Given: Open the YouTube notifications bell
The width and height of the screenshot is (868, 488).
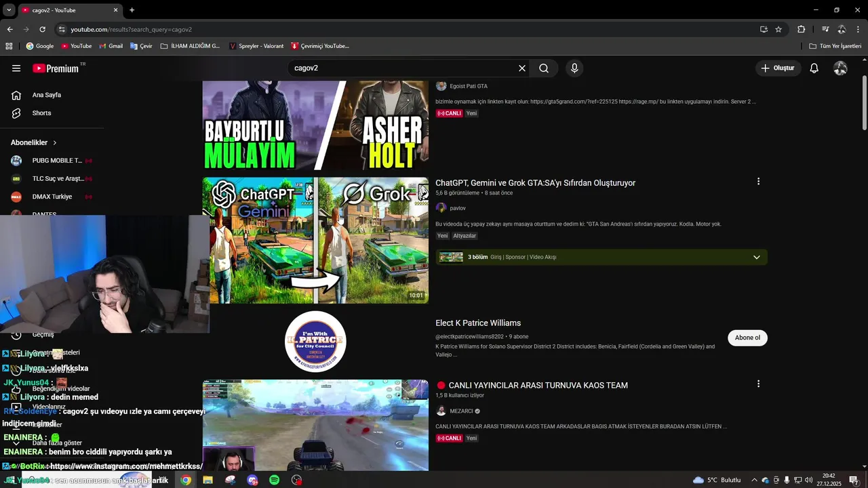Looking at the screenshot, I should pos(814,68).
